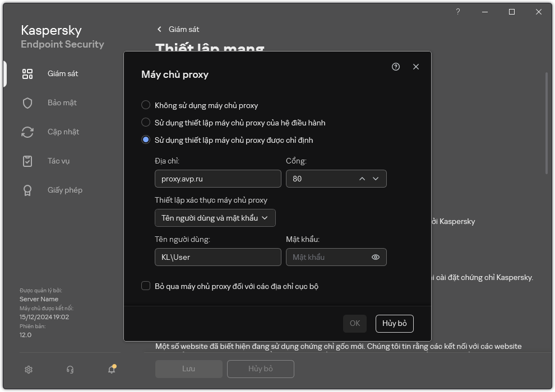Click the version number 12.0

pos(25,335)
